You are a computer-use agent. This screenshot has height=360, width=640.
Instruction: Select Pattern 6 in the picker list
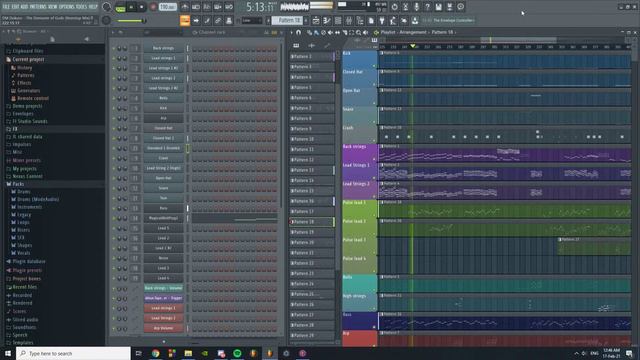point(312,98)
